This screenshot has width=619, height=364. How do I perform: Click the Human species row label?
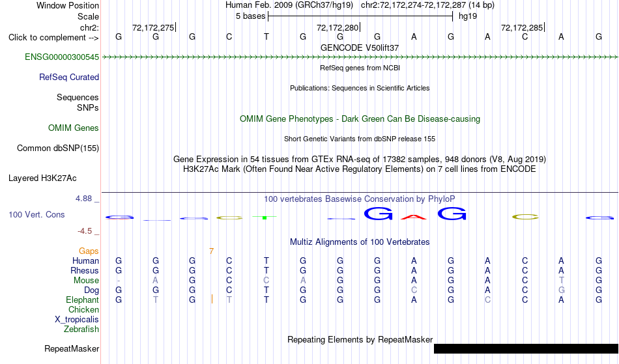click(x=85, y=260)
